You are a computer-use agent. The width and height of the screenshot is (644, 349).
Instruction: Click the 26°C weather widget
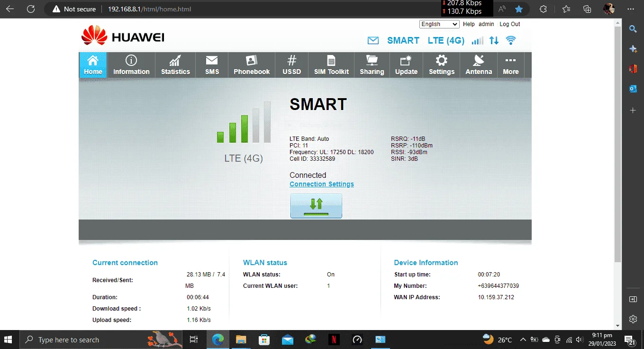(498, 340)
